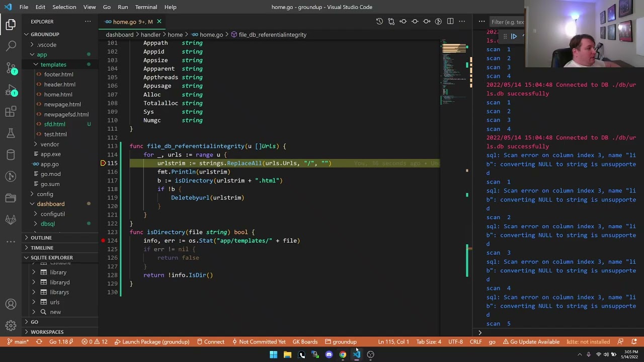This screenshot has height=362, width=644.
Task: Open the View menu
Action: click(90, 7)
